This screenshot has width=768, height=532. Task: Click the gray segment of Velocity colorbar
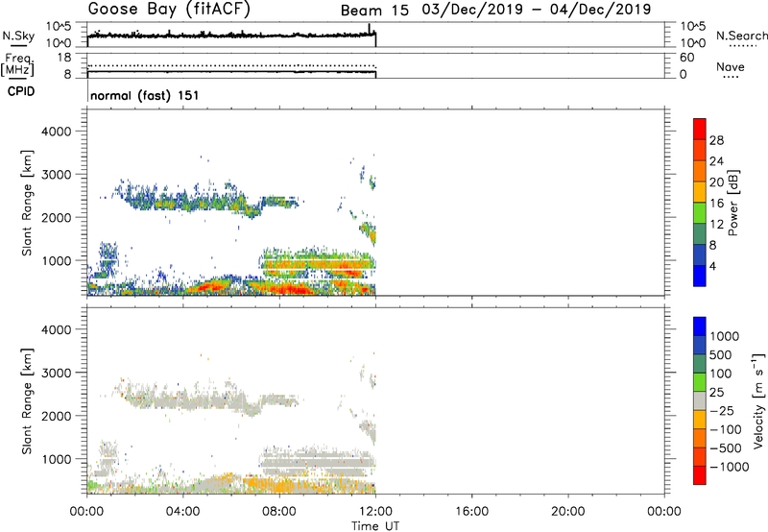point(700,400)
